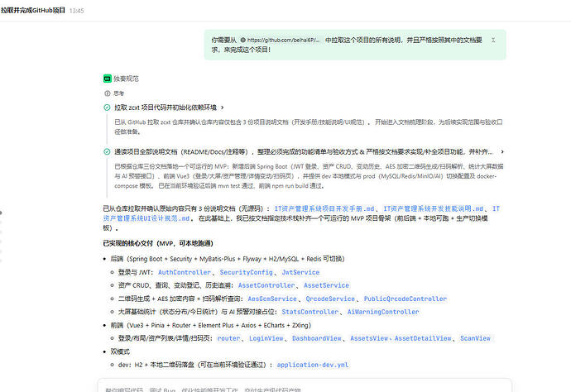This screenshot has height=392, width=571.
Task: Open the StatsController code link
Action: point(309,312)
